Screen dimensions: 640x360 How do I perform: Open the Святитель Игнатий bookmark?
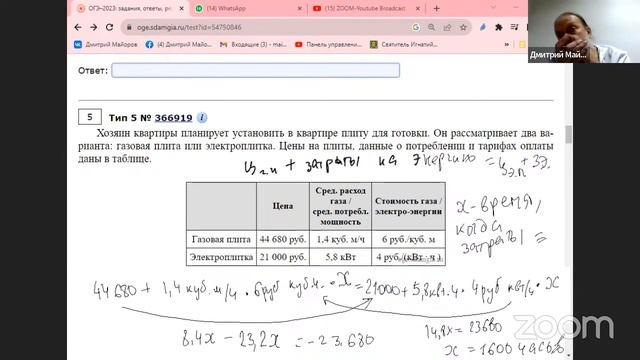404,44
